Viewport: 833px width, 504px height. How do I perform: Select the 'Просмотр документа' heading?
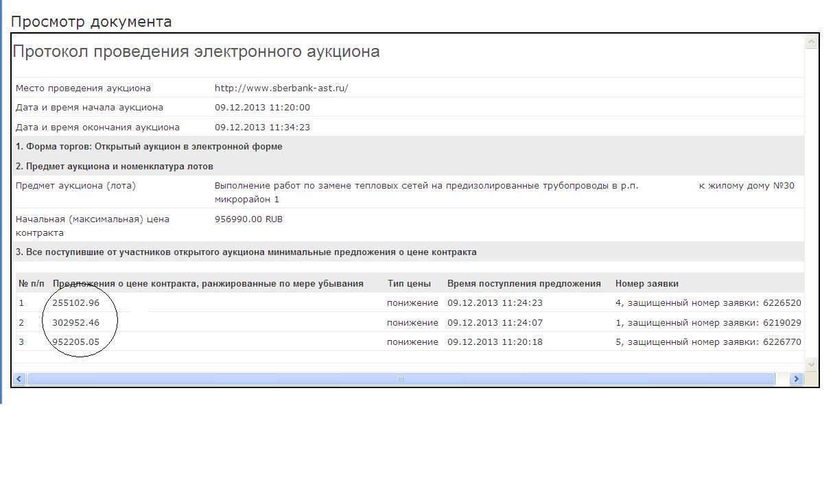[x=91, y=22]
